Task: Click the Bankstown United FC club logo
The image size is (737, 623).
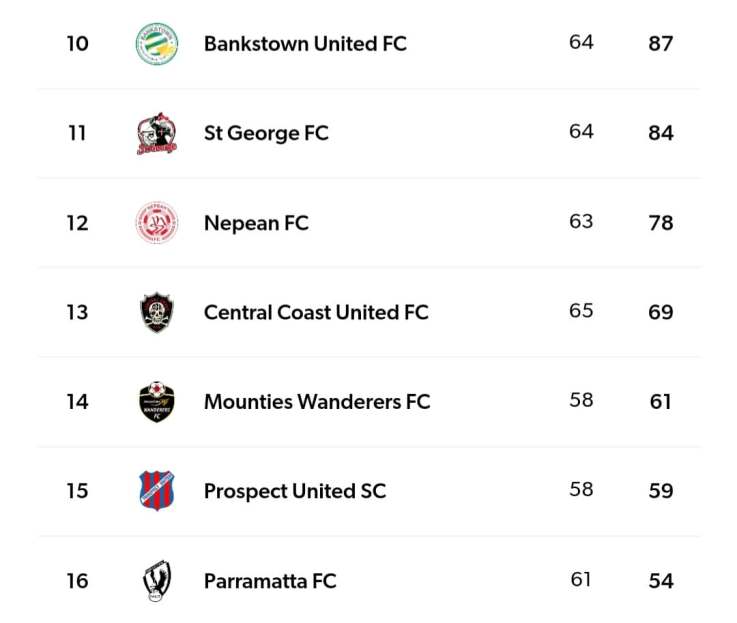Action: coord(157,44)
